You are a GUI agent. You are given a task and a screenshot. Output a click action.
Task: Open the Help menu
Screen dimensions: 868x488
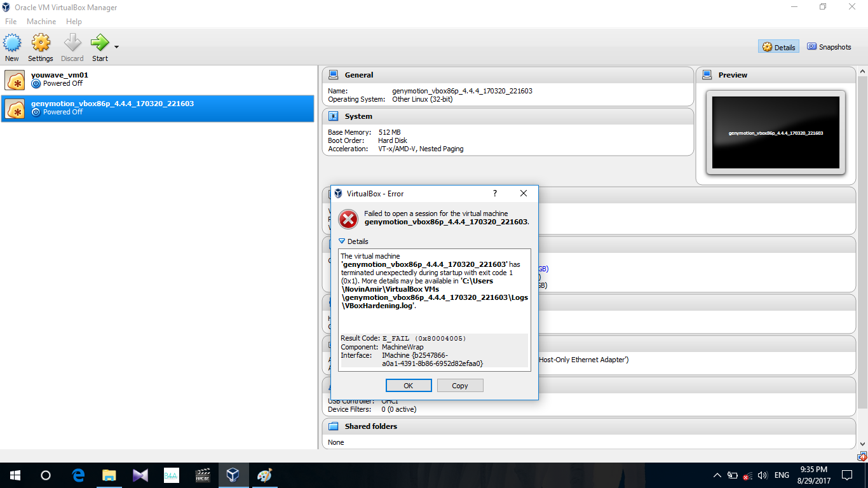coord(74,22)
